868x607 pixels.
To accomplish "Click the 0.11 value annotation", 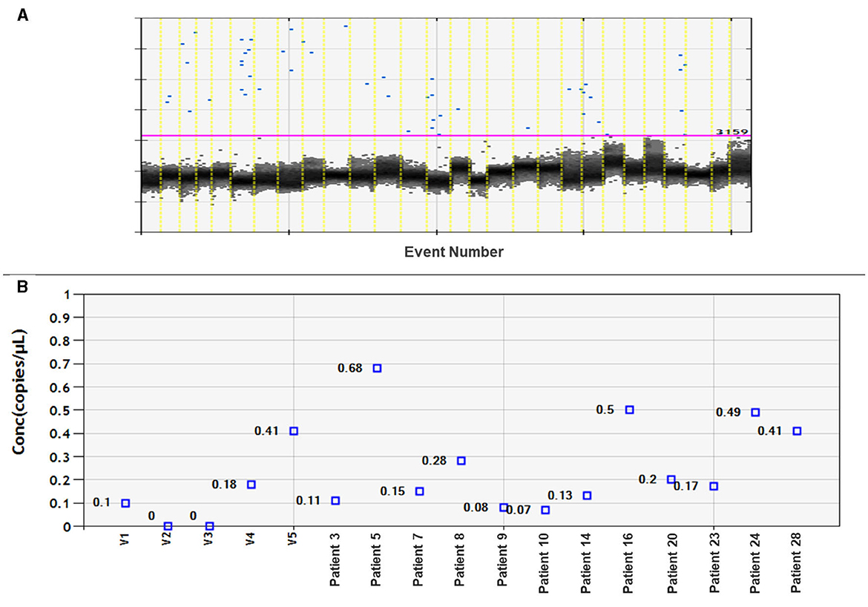I will click(x=309, y=501).
